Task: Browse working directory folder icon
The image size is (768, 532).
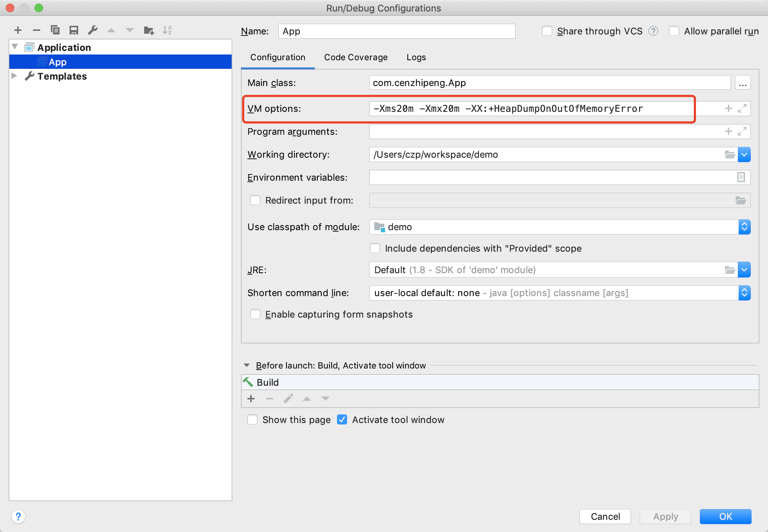Action: coord(730,155)
